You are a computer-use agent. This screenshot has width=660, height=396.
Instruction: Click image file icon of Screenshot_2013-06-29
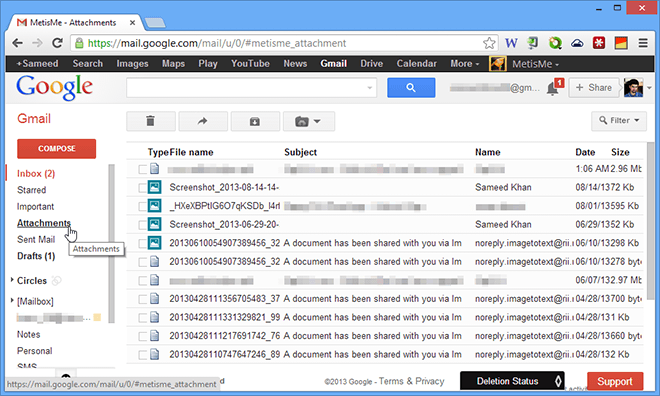(x=154, y=224)
